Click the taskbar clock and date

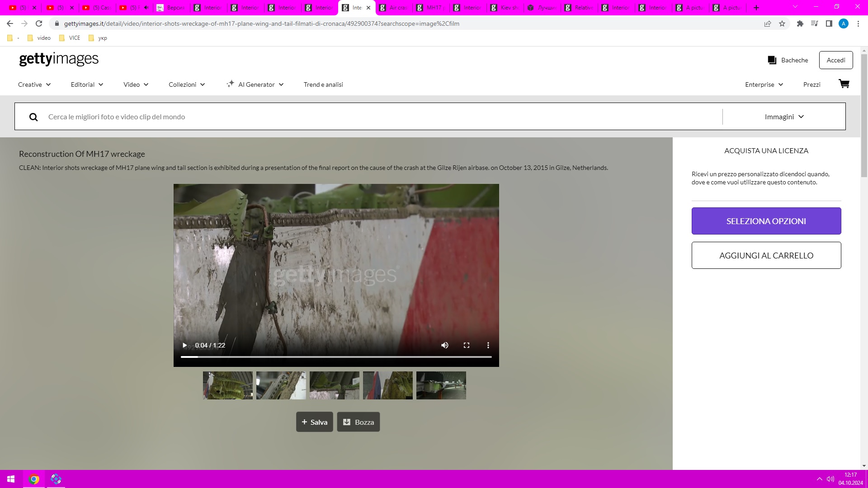pyautogui.click(x=850, y=479)
